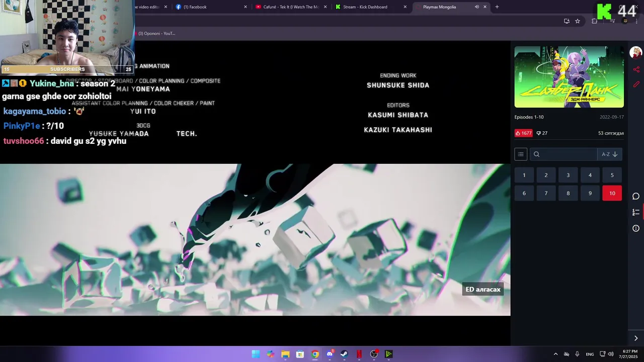Show hidden system tray icons
The image size is (644, 362).
pos(555,354)
